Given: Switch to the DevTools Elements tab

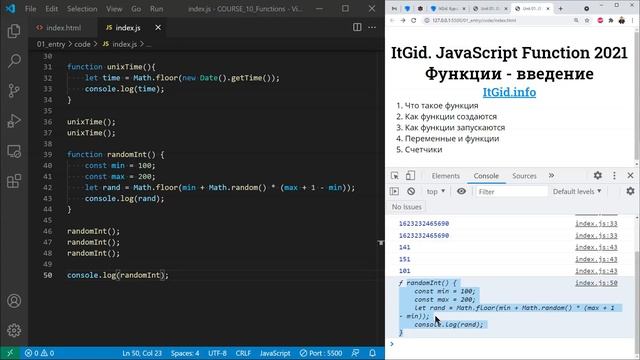Looking at the screenshot, I should 445,176.
